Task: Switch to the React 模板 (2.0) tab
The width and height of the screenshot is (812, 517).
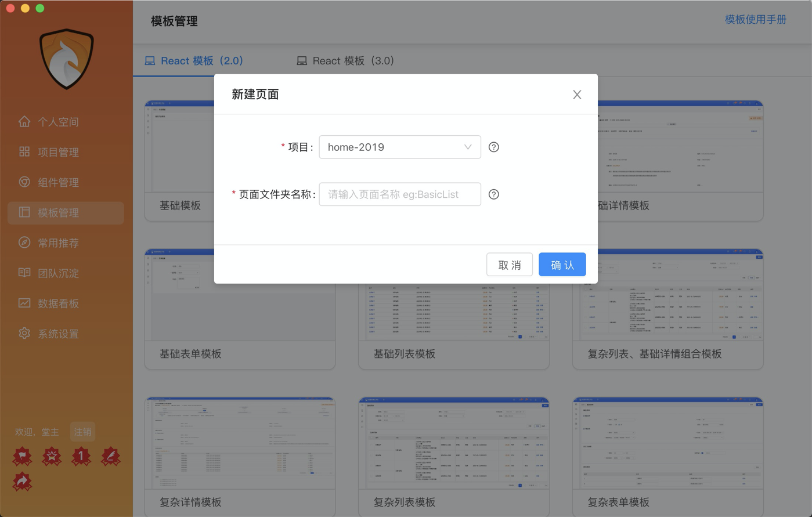Action: (194, 61)
